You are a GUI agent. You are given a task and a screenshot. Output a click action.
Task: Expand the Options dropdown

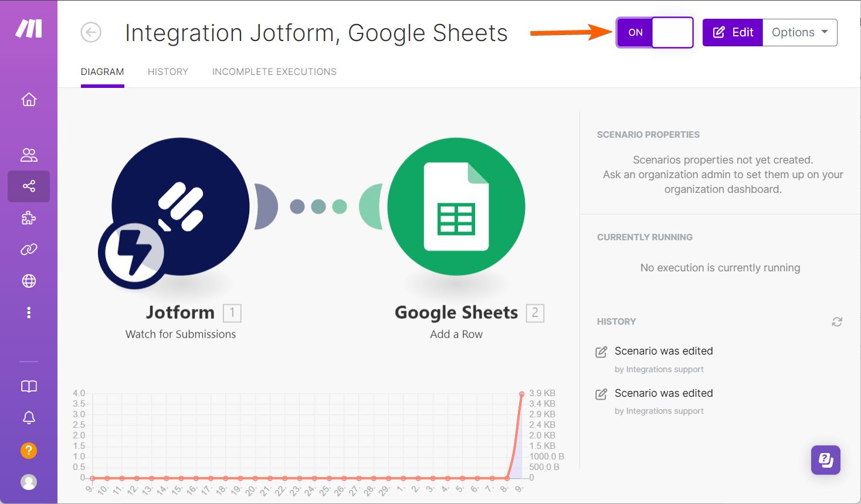800,32
